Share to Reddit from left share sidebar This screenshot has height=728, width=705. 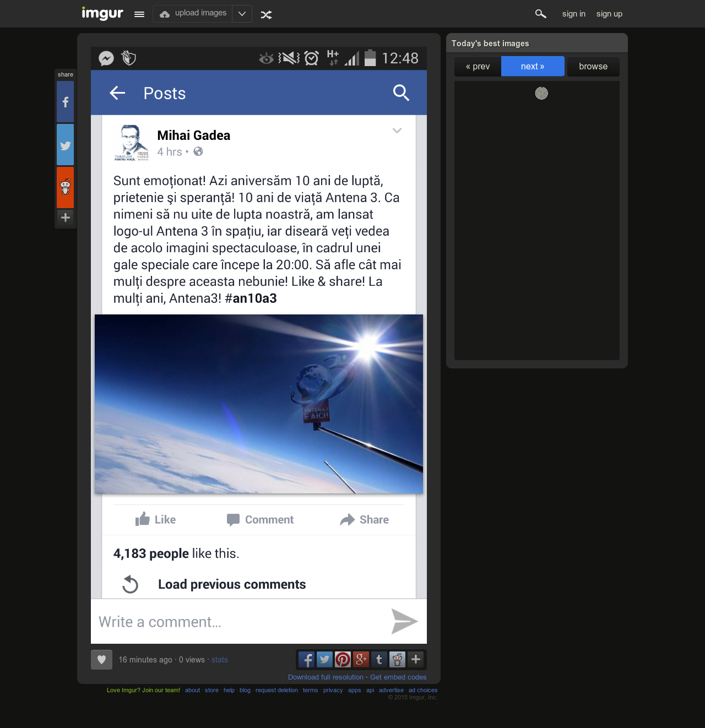pyautogui.click(x=65, y=187)
